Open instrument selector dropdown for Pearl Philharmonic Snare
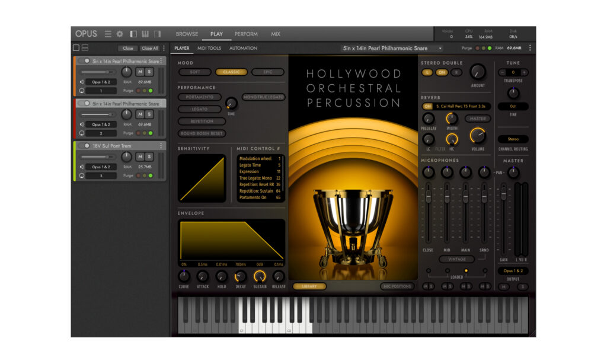Screen dimensions: 607x364 (x=391, y=49)
